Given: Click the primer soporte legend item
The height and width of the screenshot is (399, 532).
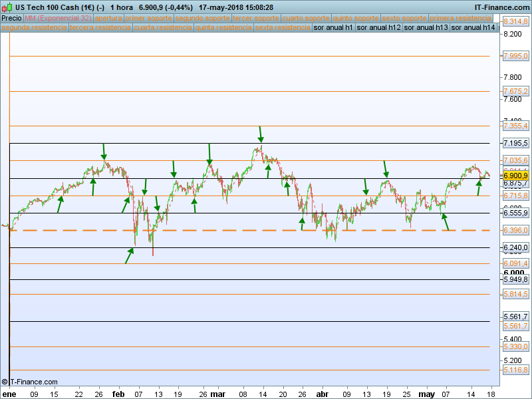Looking at the screenshot, I should (x=149, y=19).
